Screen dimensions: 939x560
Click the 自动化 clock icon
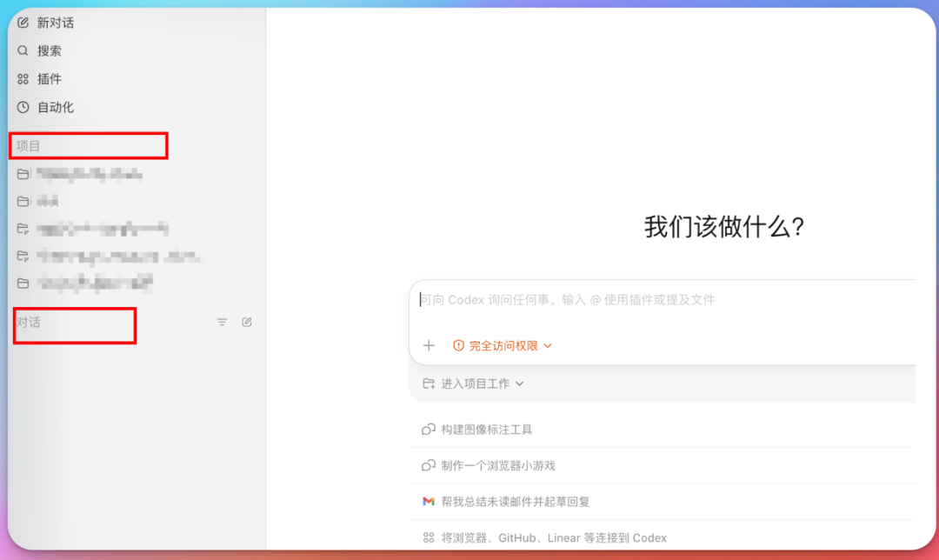(23, 107)
